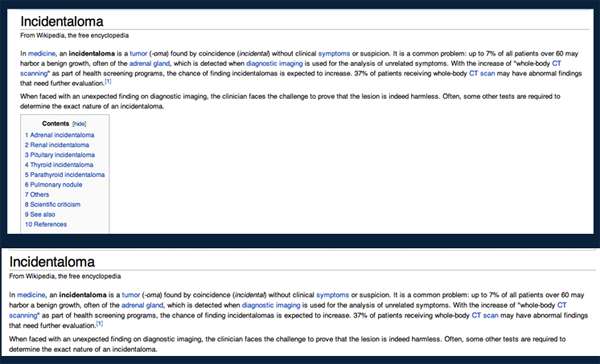This screenshot has width=600, height=364.
Task: Hide the Contents box via 'hide' link
Action: tap(79, 124)
